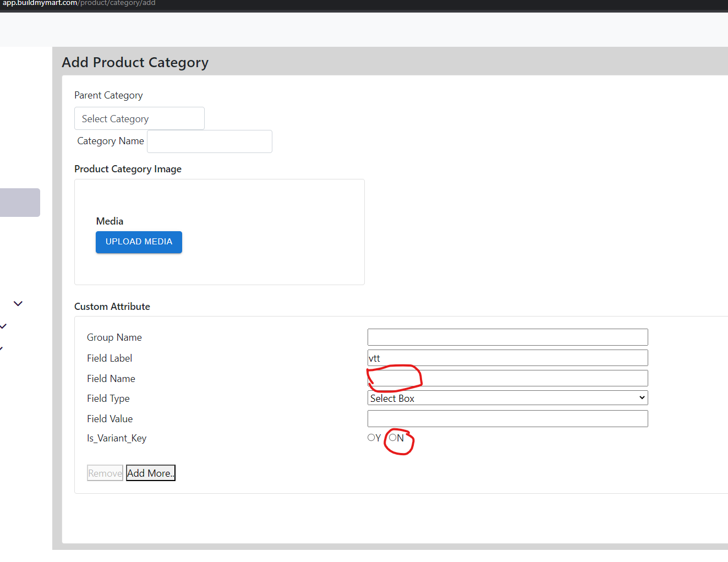Focus the Field Name input field

coord(507,378)
